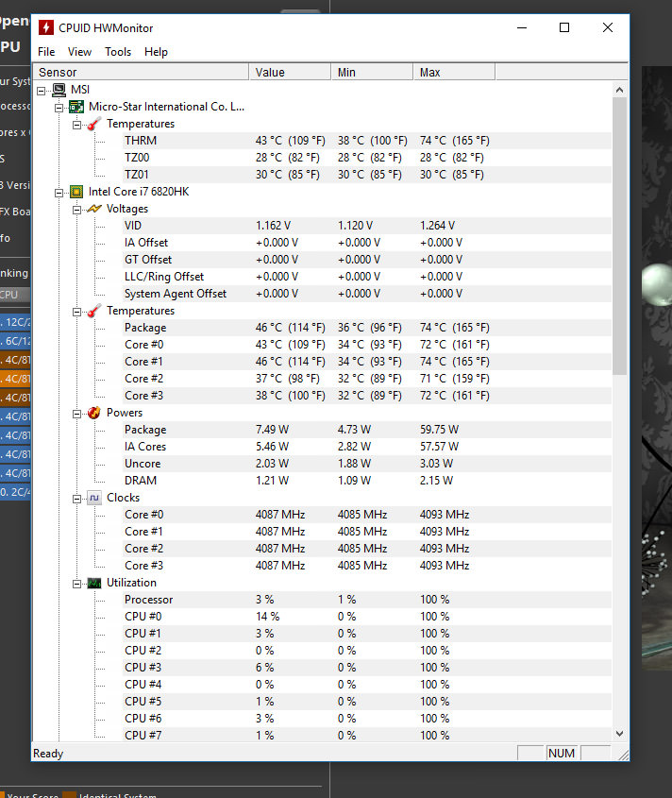Click the 59.75 W max Package power value
This screenshot has height=798, width=672.
click(x=439, y=430)
